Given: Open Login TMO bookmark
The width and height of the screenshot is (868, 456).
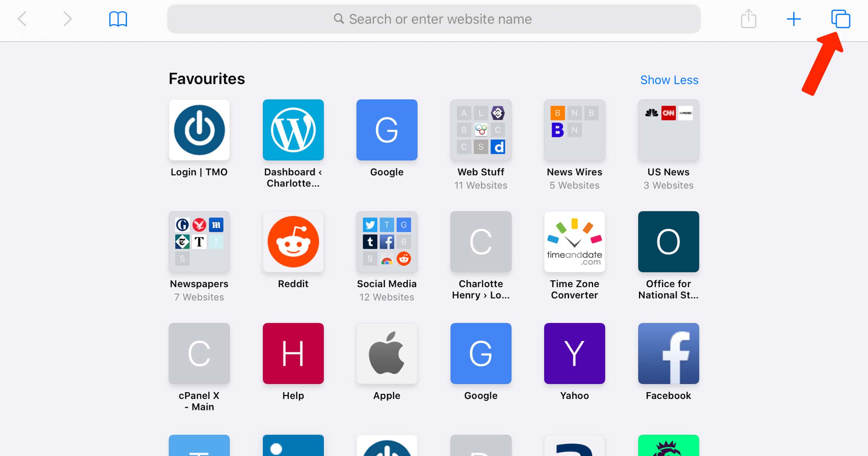Looking at the screenshot, I should click(x=199, y=130).
